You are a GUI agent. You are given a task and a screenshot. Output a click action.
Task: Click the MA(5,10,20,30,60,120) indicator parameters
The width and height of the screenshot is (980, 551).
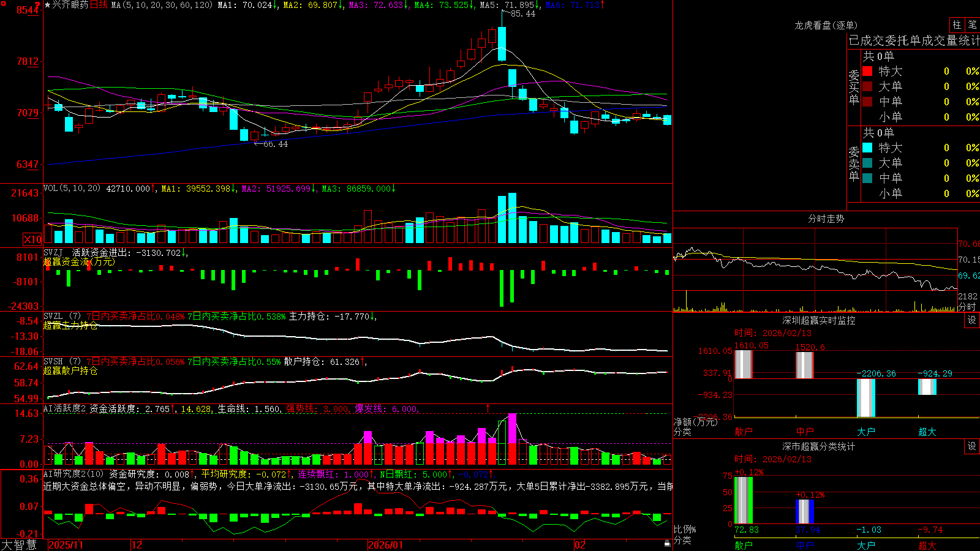[x=162, y=5]
